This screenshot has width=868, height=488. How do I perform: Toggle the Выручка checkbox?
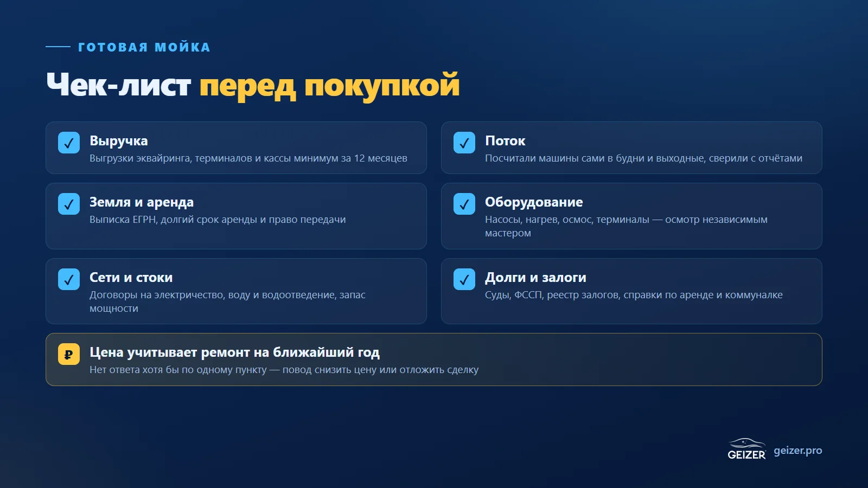(x=69, y=143)
